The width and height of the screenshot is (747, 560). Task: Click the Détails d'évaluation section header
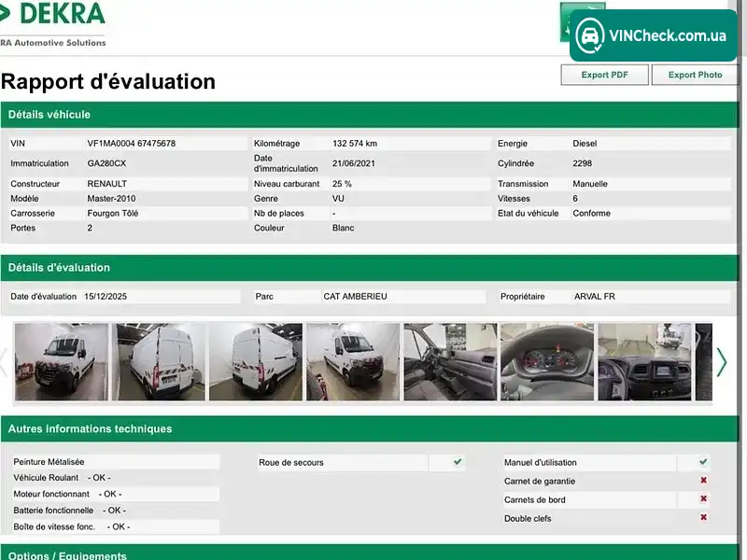370,268
